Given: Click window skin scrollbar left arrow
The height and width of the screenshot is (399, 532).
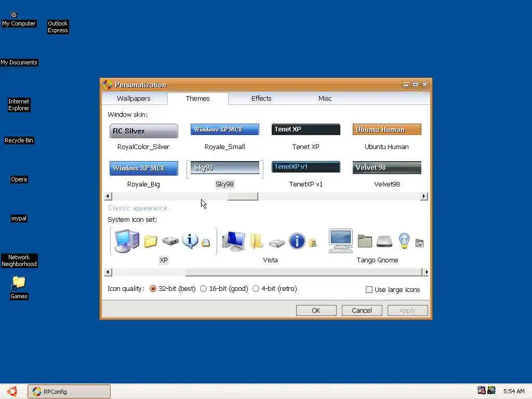Looking at the screenshot, I should (x=108, y=196).
